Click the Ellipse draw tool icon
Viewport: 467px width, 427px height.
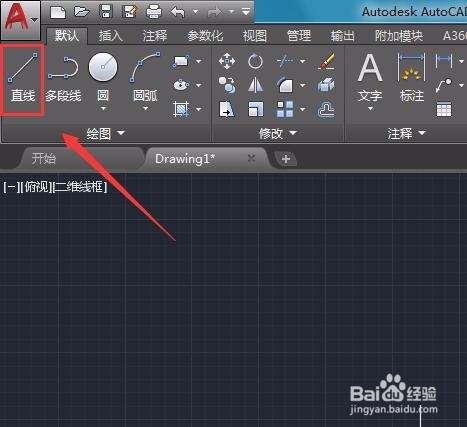click(181, 85)
